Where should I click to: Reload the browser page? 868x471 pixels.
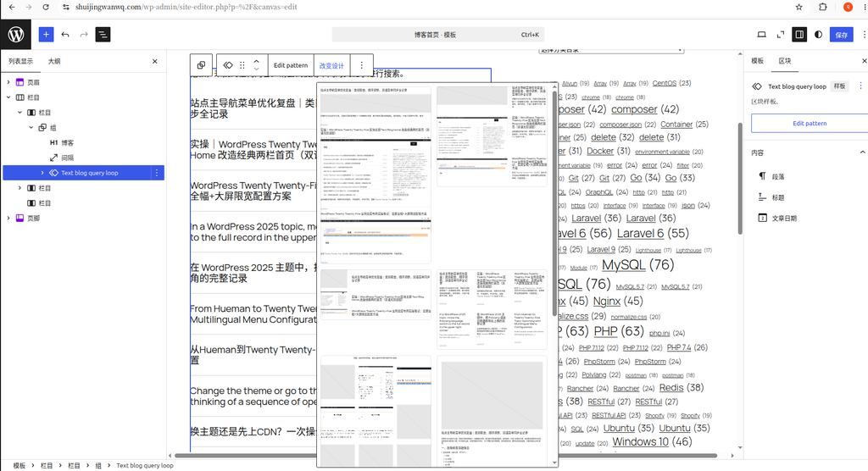pyautogui.click(x=46, y=7)
